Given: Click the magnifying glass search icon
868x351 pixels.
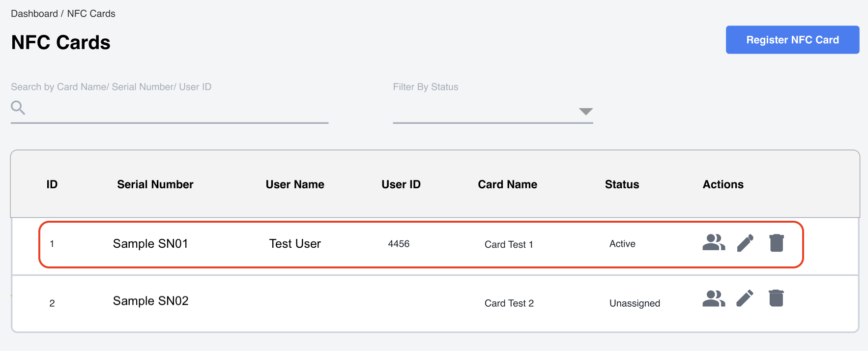Looking at the screenshot, I should pyautogui.click(x=18, y=108).
